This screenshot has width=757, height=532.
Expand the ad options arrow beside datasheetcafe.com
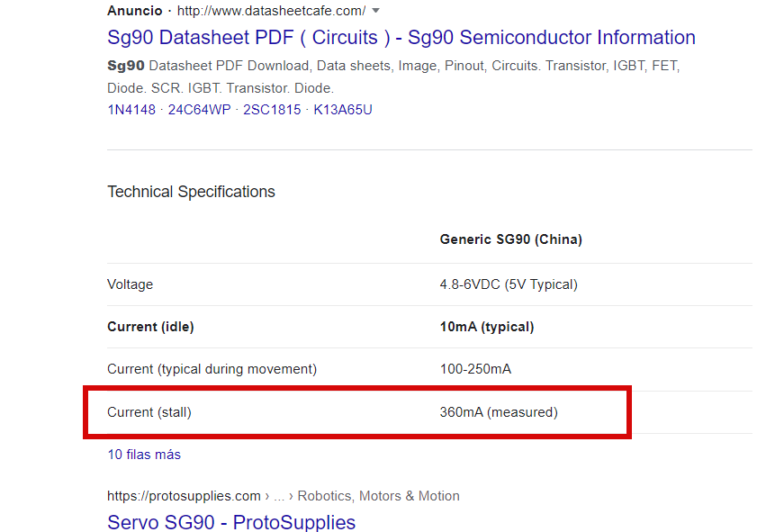pos(375,10)
